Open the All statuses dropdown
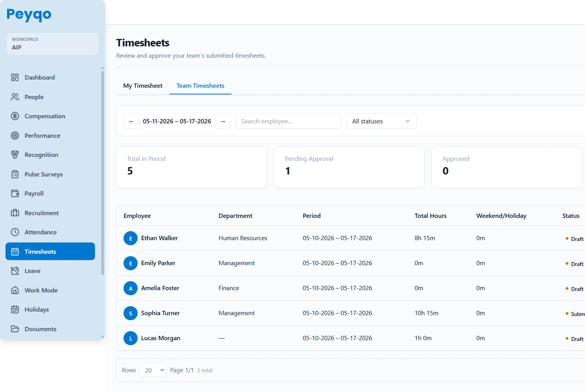The width and height of the screenshot is (585, 392). click(381, 121)
